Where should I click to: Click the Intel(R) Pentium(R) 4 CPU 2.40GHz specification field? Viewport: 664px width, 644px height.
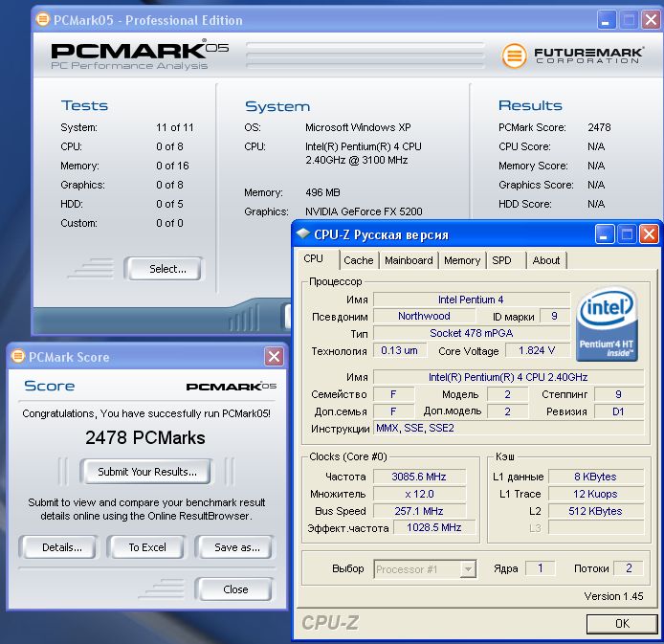509,376
